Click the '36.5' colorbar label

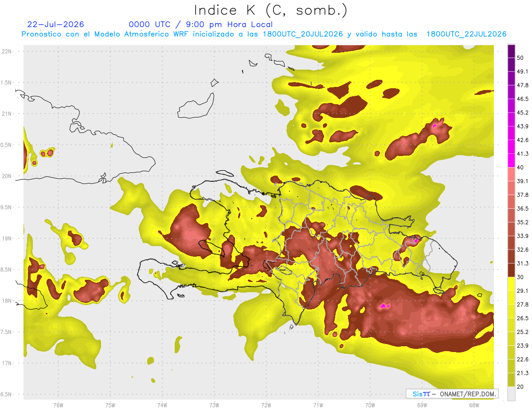tap(522, 208)
